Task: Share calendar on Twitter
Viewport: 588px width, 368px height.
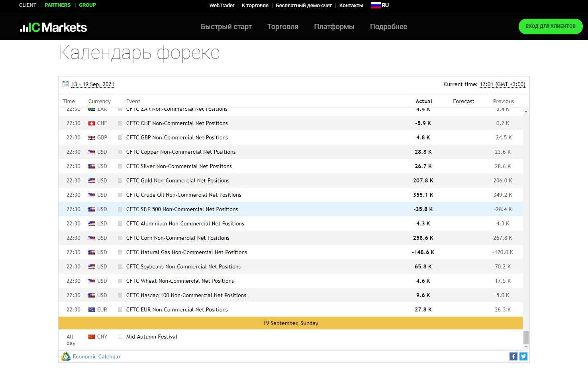Action: coord(523,356)
